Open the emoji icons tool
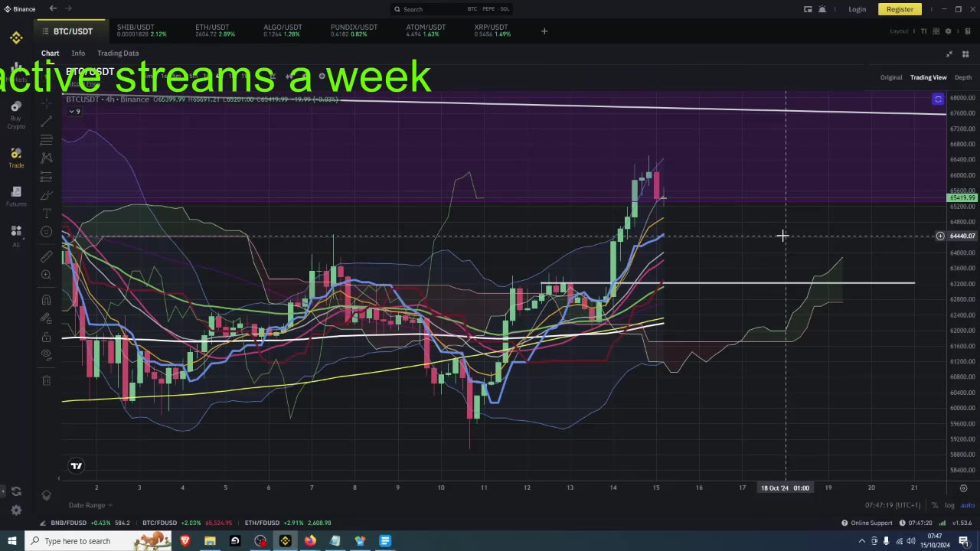980x551 pixels. (46, 232)
